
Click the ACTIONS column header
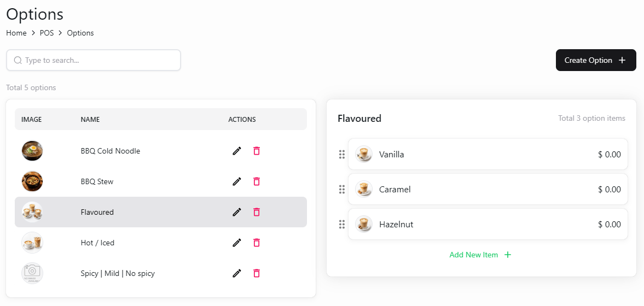(242, 119)
